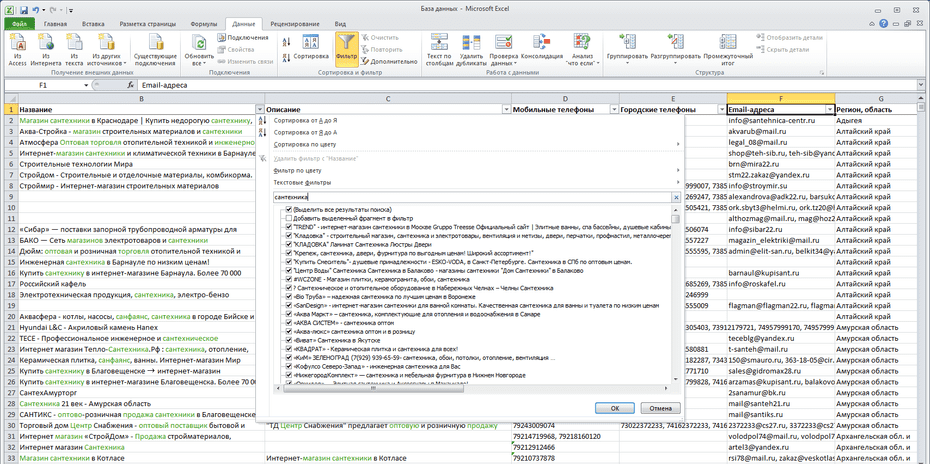Click 'Консолидация' icon
The image size is (930, 464).
(542, 44)
